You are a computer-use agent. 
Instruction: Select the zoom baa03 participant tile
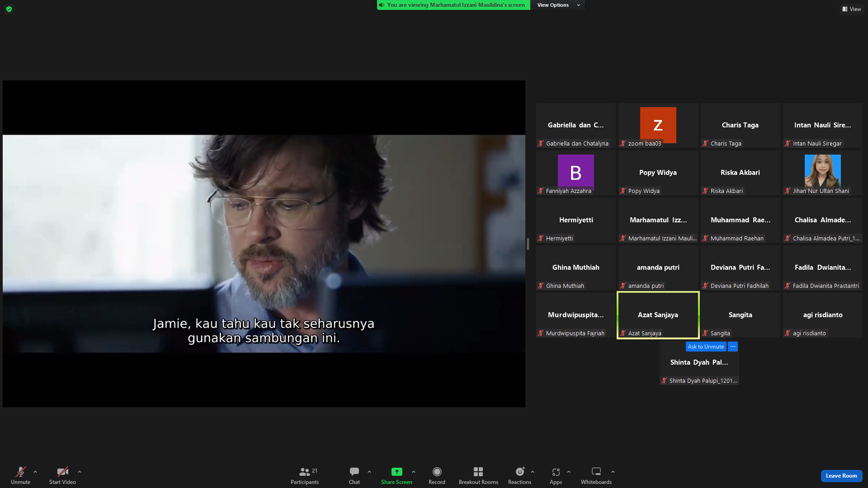[x=658, y=126]
